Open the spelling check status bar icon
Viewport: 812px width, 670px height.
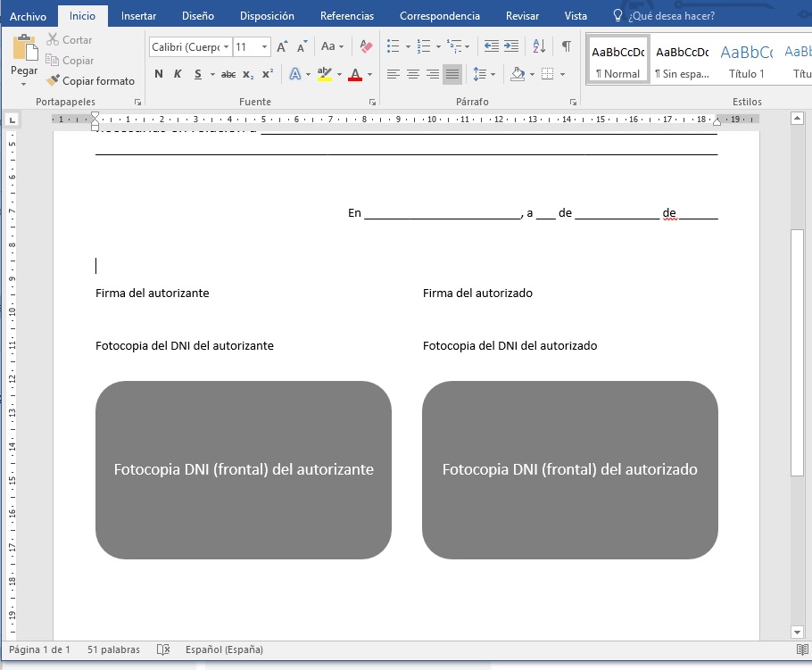[163, 649]
